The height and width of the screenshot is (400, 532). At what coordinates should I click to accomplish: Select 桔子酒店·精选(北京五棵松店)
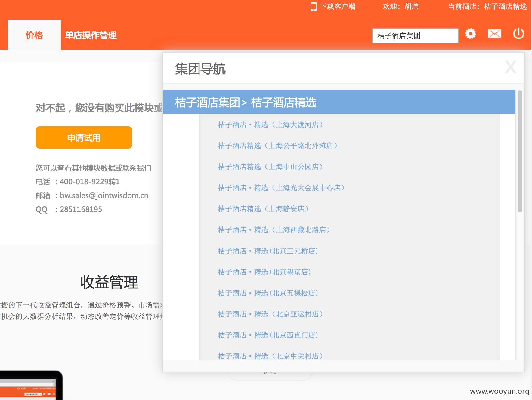[268, 293]
